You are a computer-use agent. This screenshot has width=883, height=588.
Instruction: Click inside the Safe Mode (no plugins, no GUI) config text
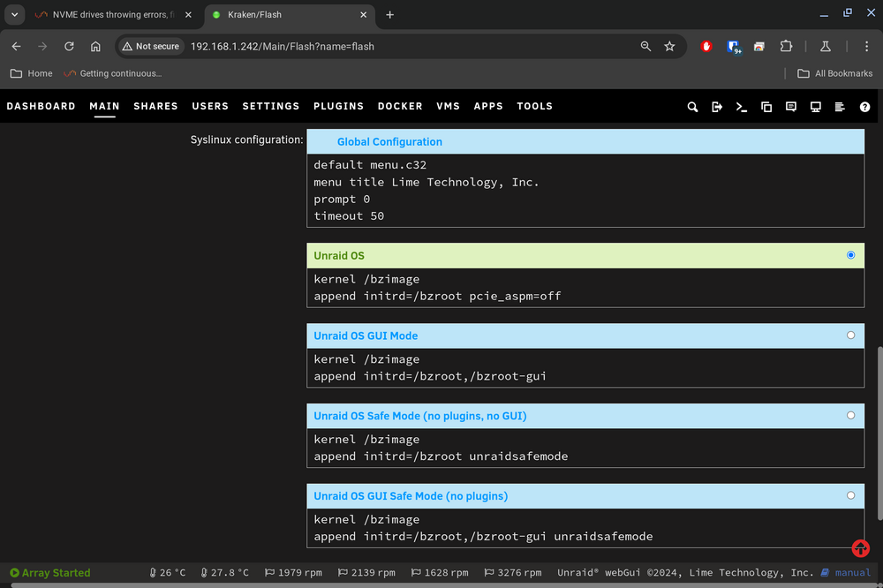coord(585,448)
